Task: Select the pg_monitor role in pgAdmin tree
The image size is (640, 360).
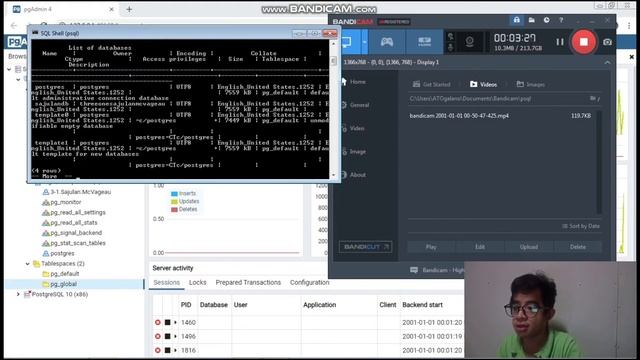Action: (65, 202)
